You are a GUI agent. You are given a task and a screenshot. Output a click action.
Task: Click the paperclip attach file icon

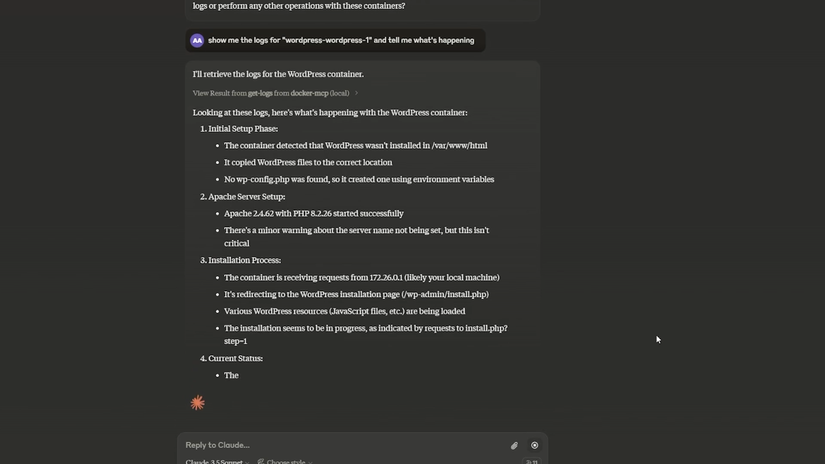(514, 446)
